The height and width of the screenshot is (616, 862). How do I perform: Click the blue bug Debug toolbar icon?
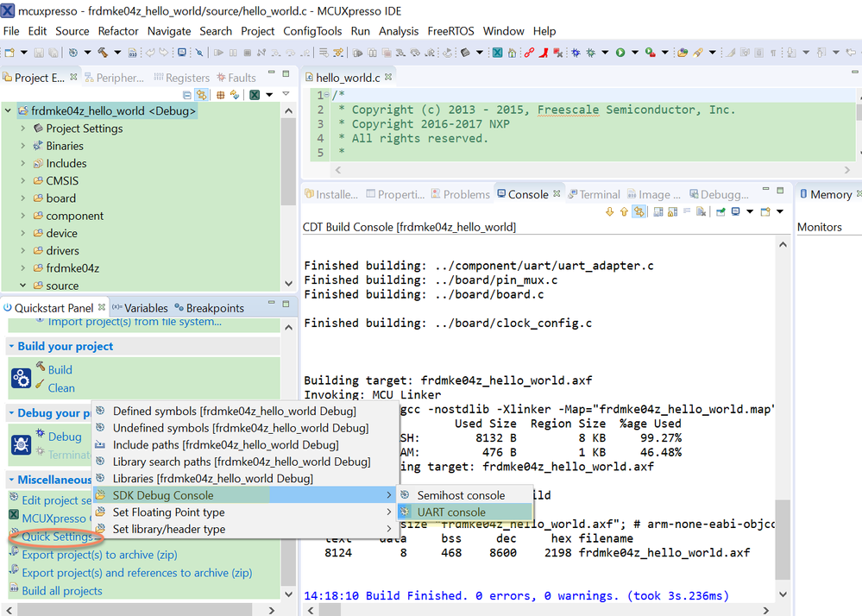[x=576, y=53]
